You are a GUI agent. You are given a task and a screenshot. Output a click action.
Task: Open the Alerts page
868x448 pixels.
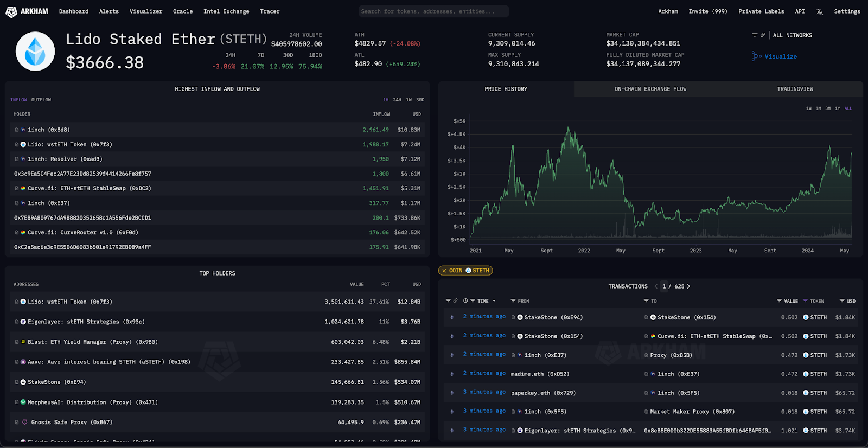coord(109,11)
